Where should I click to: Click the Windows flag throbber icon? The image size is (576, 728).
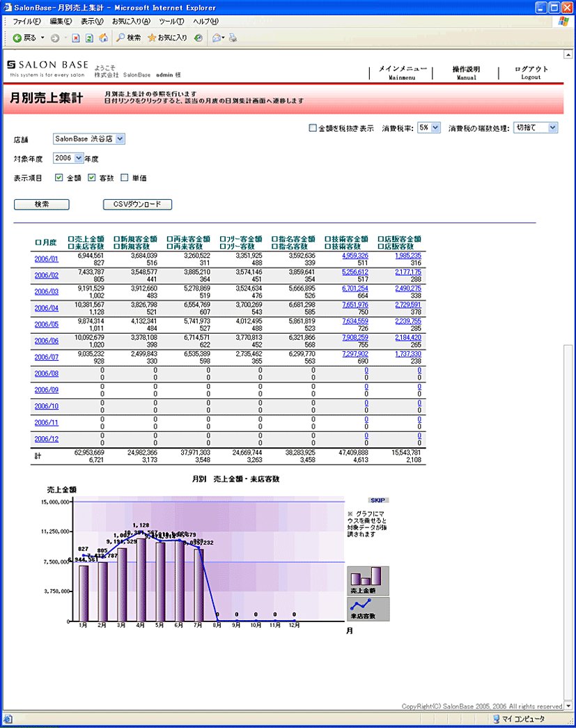click(x=563, y=22)
